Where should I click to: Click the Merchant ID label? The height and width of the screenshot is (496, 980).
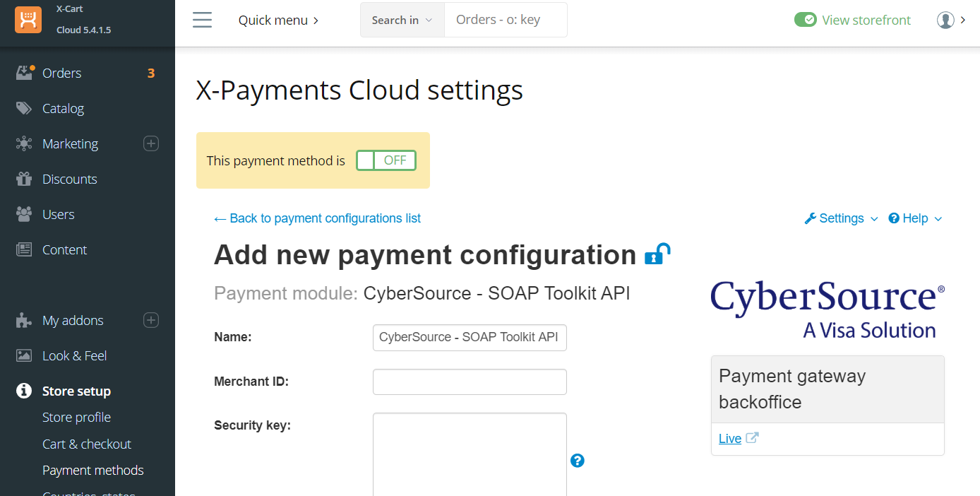251,382
